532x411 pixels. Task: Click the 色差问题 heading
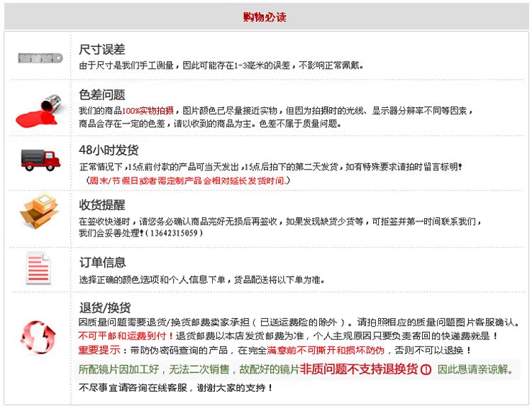tap(102, 95)
